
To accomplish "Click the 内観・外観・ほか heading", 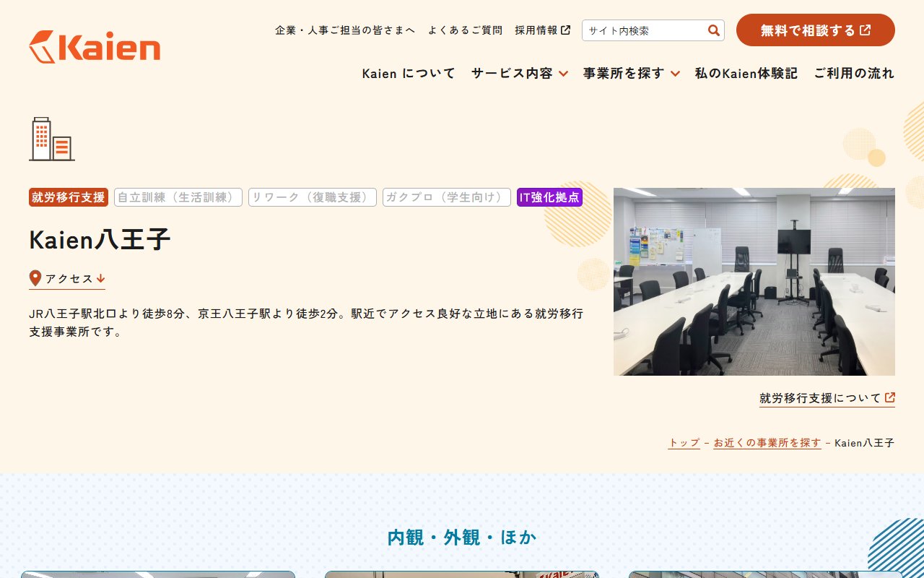I will click(x=462, y=537).
